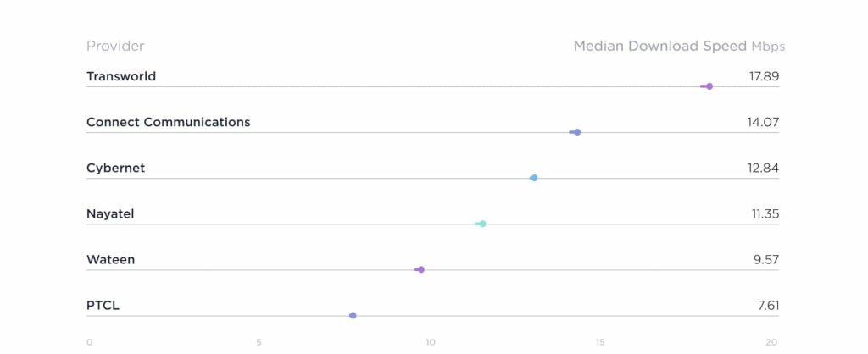
Task: Select the Transworld provider label
Action: coord(121,76)
